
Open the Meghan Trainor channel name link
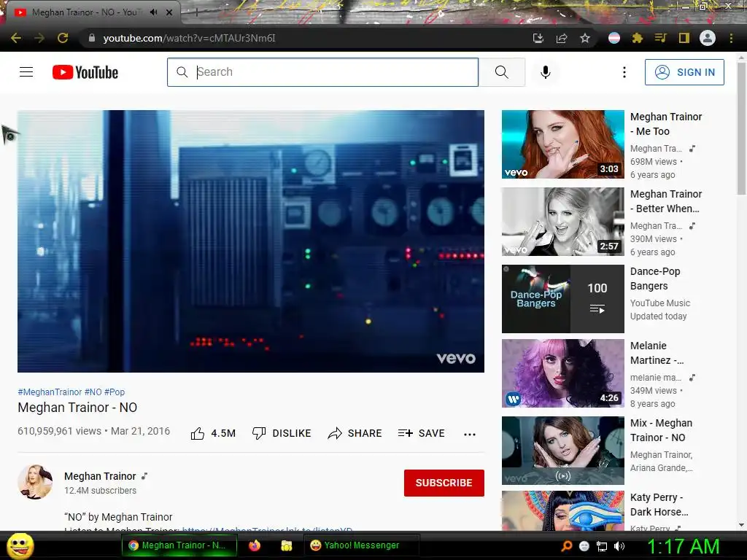coord(100,476)
